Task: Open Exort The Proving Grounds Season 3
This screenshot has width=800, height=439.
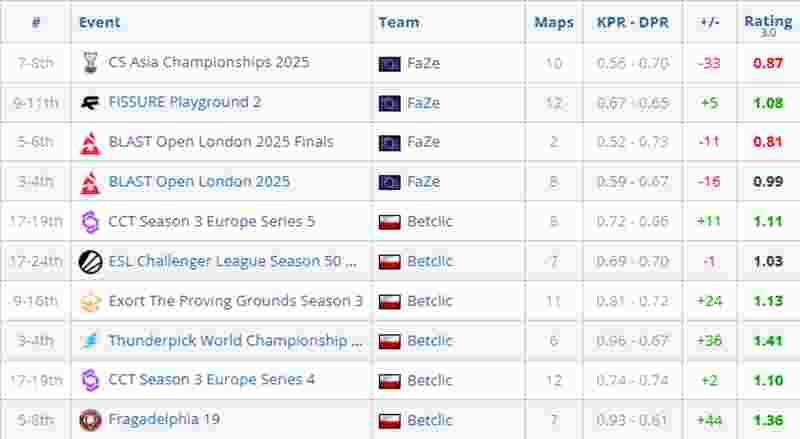Action: 235,300
